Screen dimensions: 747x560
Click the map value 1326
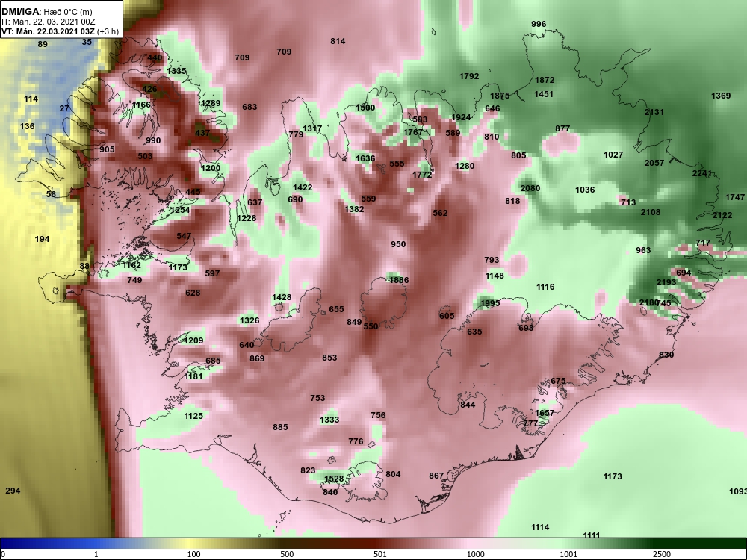[249, 320]
